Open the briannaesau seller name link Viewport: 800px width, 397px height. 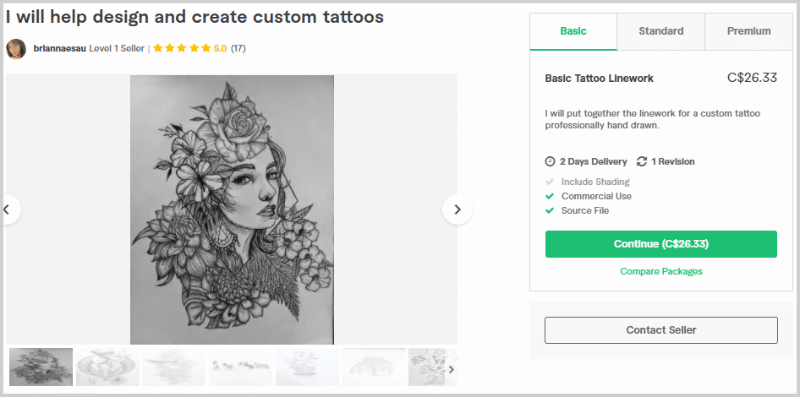pos(60,48)
